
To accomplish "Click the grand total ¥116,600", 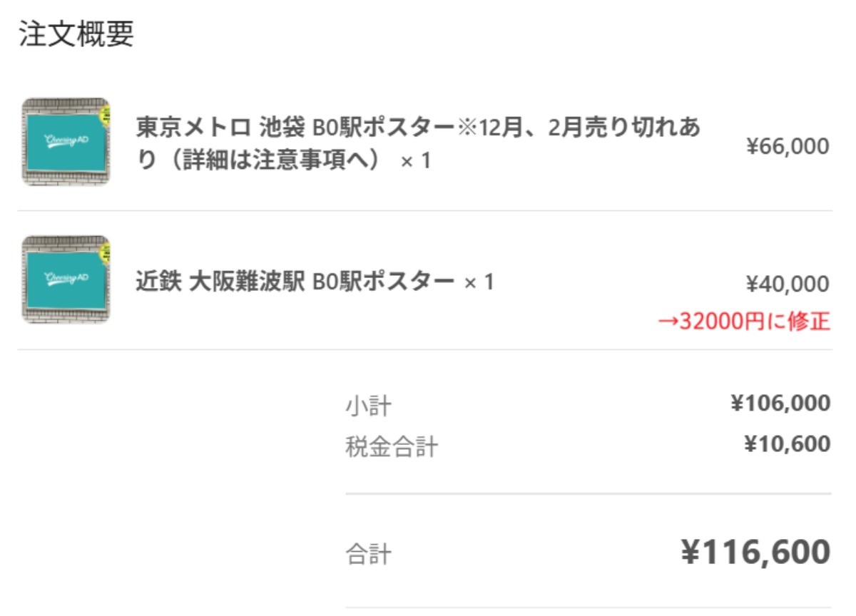I will click(x=756, y=552).
